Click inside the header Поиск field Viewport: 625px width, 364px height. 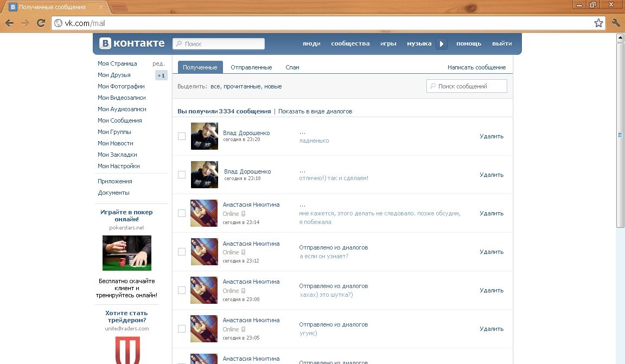[219, 44]
